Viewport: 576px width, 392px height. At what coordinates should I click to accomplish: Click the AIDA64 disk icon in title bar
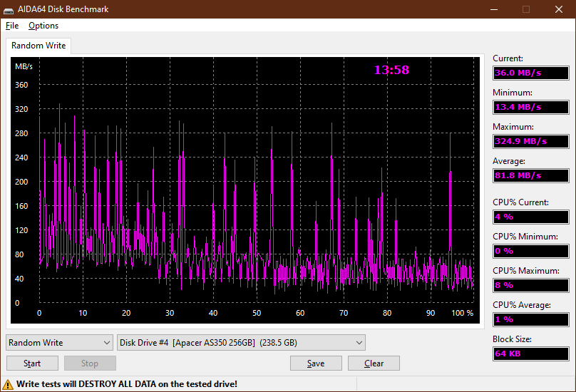click(9, 9)
